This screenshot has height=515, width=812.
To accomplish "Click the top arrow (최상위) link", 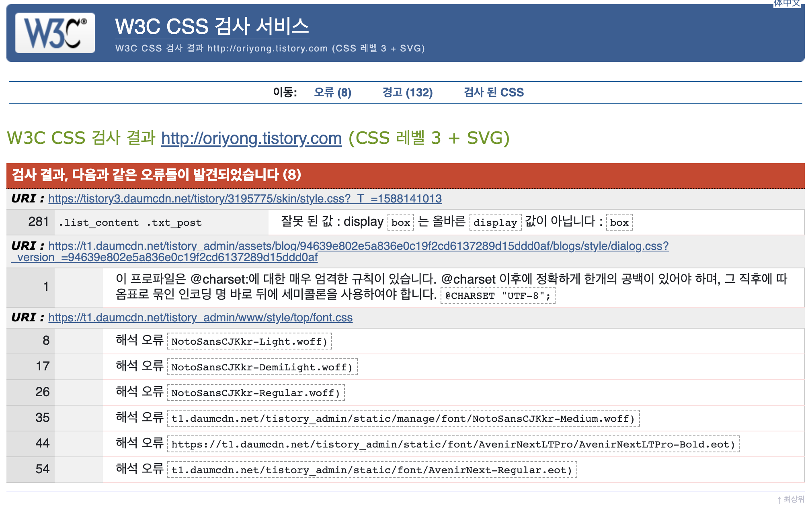I will 791,499.
